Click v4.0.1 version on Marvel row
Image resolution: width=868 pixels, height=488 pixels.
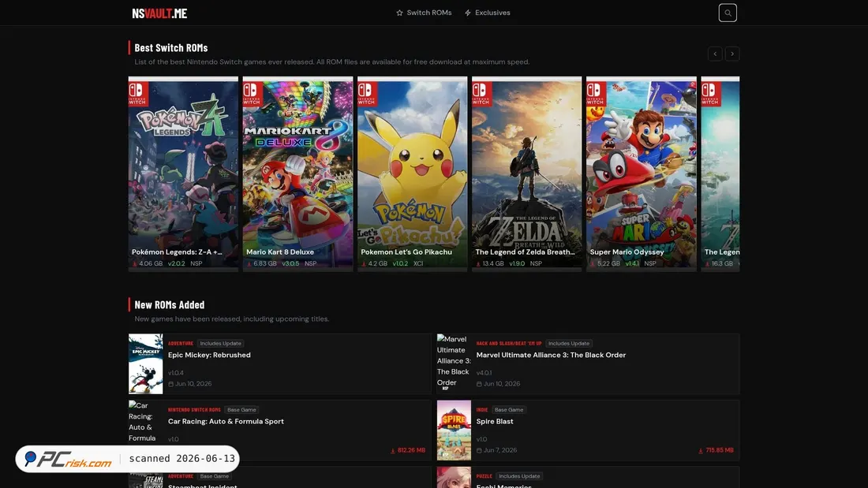[484, 373]
